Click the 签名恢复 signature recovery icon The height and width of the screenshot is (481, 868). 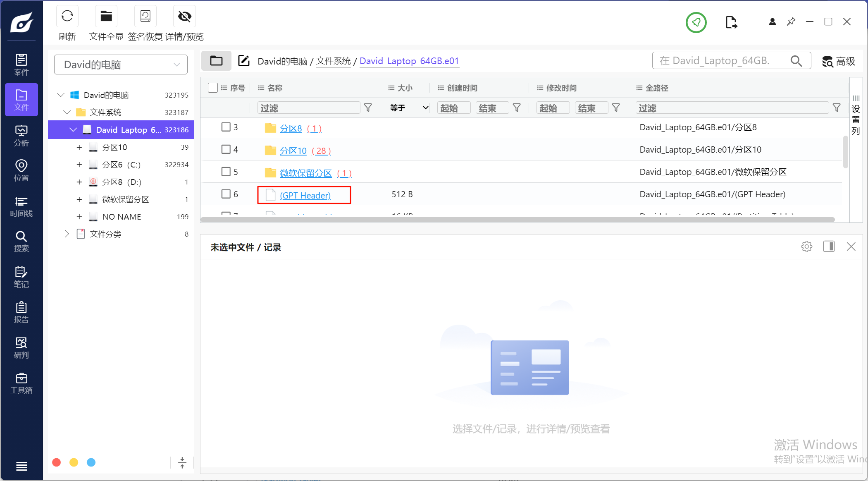(145, 17)
